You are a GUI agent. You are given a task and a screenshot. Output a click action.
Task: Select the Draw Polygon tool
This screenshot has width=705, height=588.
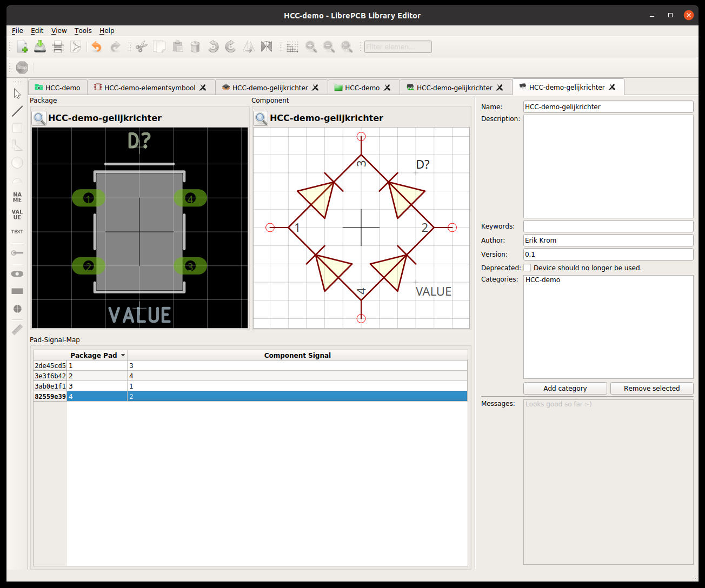pos(17,145)
